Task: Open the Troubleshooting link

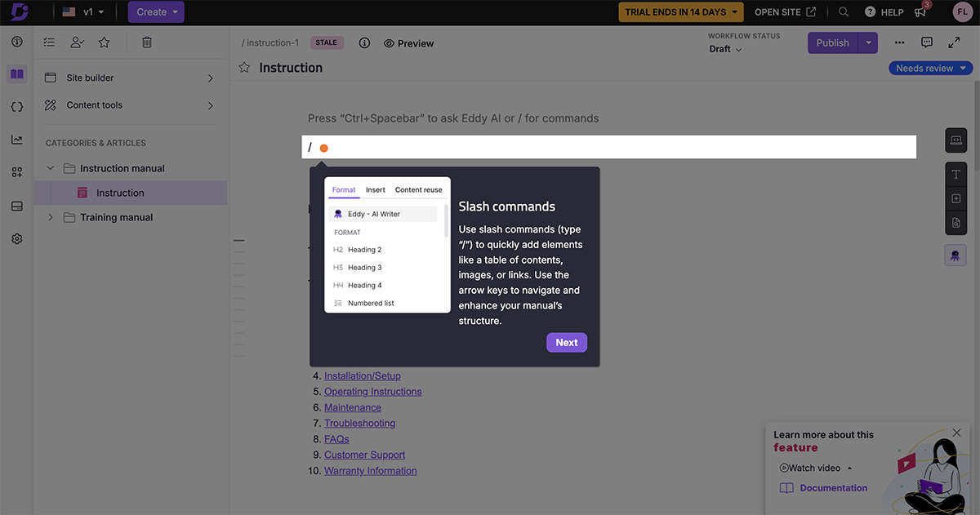Action: [x=359, y=424]
